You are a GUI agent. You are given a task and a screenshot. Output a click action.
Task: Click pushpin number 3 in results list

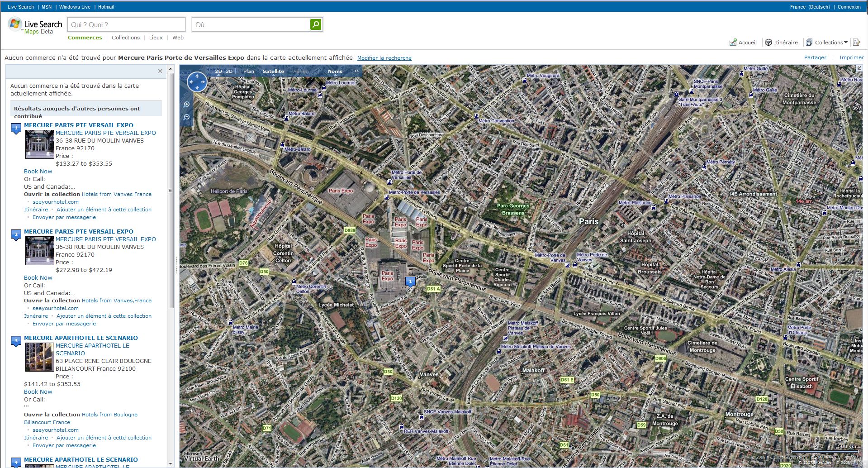click(16, 342)
